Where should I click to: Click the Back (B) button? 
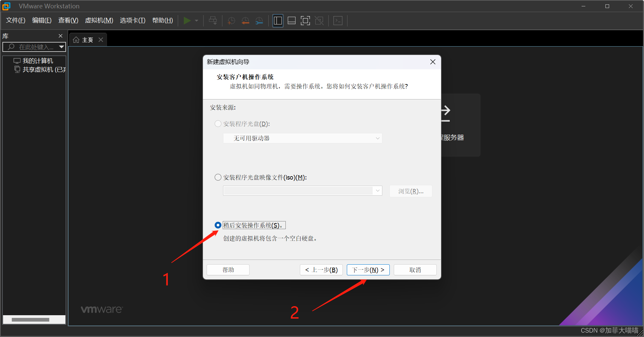click(321, 270)
